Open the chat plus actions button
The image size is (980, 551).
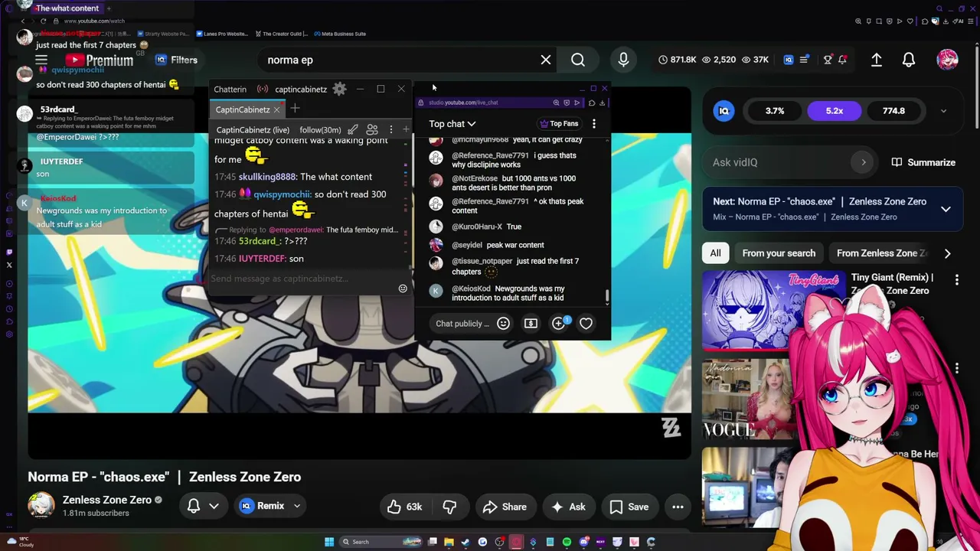558,324
